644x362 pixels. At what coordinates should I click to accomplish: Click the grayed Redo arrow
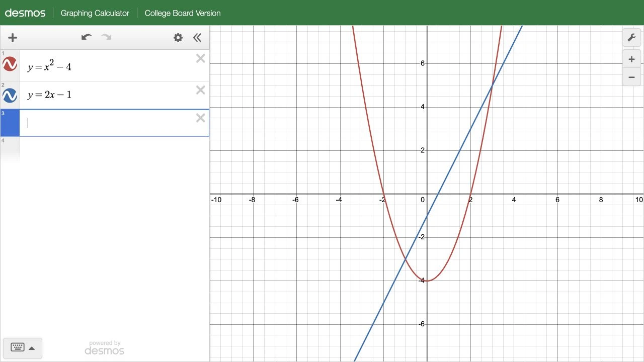coord(106,37)
